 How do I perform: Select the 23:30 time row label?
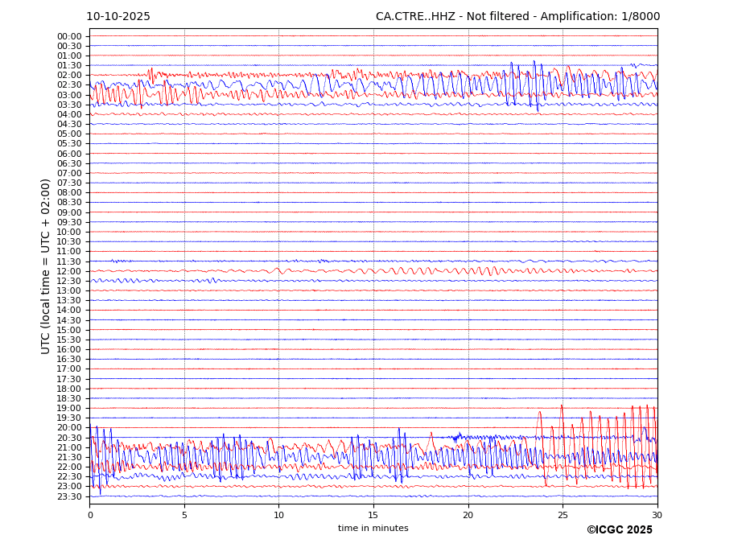pos(69,496)
